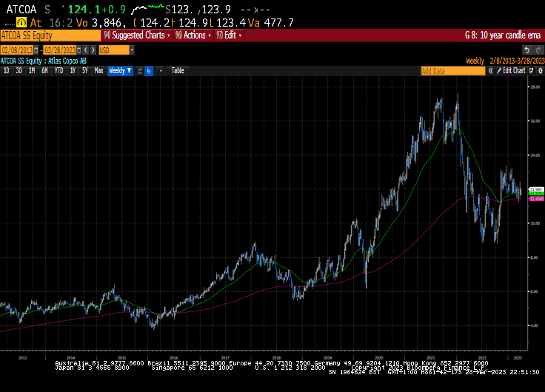Image resolution: width=545 pixels, height=392 pixels.
Task: Click the 2023 label on the time axis
Action: tap(518, 358)
